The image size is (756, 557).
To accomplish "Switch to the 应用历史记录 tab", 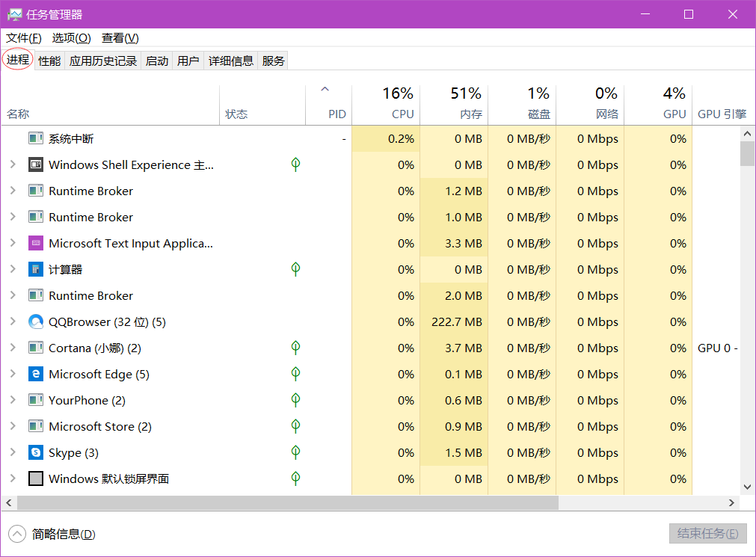I will tap(102, 61).
